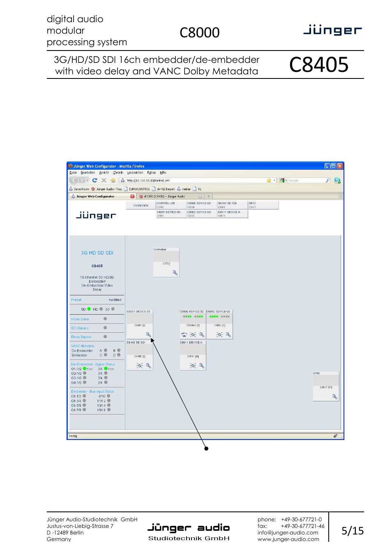
Task: Select the Jünger Web Configurator tab
Action: [102, 196]
